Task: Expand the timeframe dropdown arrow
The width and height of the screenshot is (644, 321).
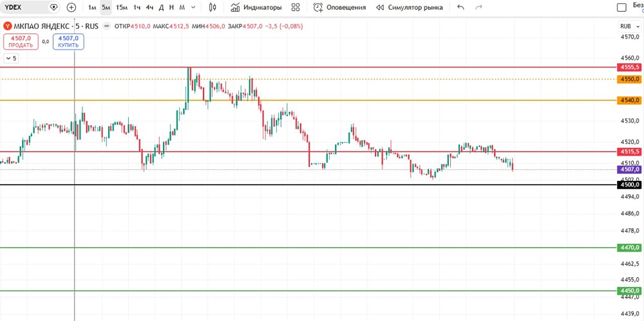Action: point(193,7)
